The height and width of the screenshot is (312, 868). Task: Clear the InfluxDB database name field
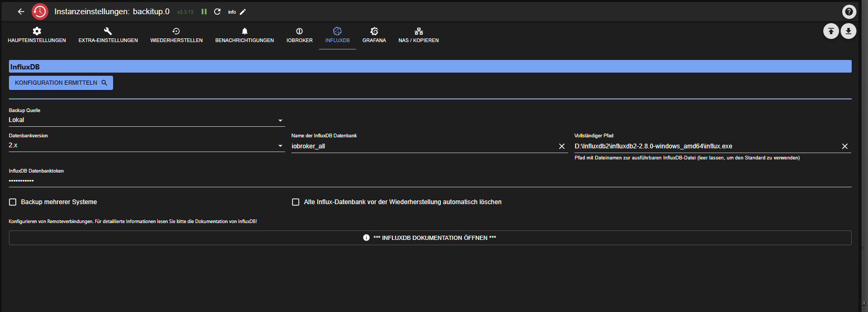(561, 146)
